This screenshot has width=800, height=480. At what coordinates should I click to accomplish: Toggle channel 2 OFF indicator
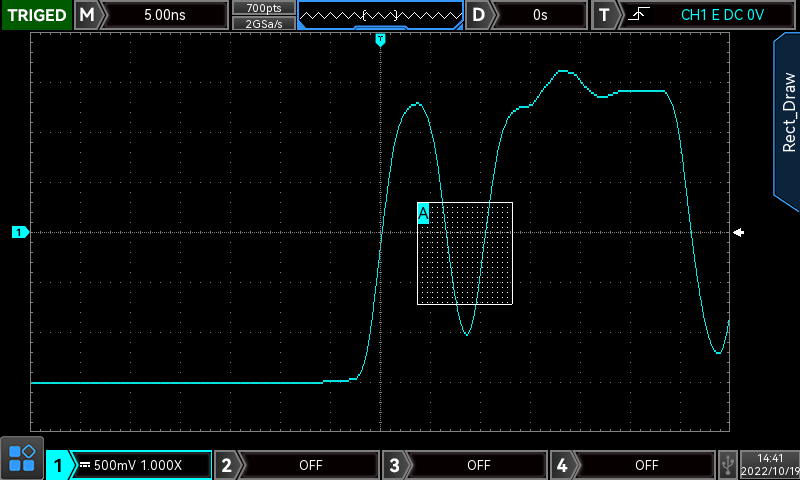[x=310, y=465]
